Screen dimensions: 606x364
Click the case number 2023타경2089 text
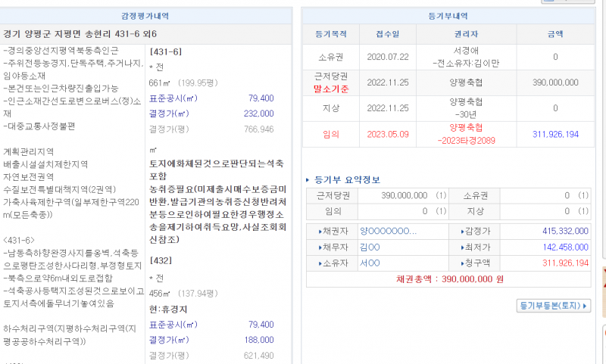tap(465, 140)
